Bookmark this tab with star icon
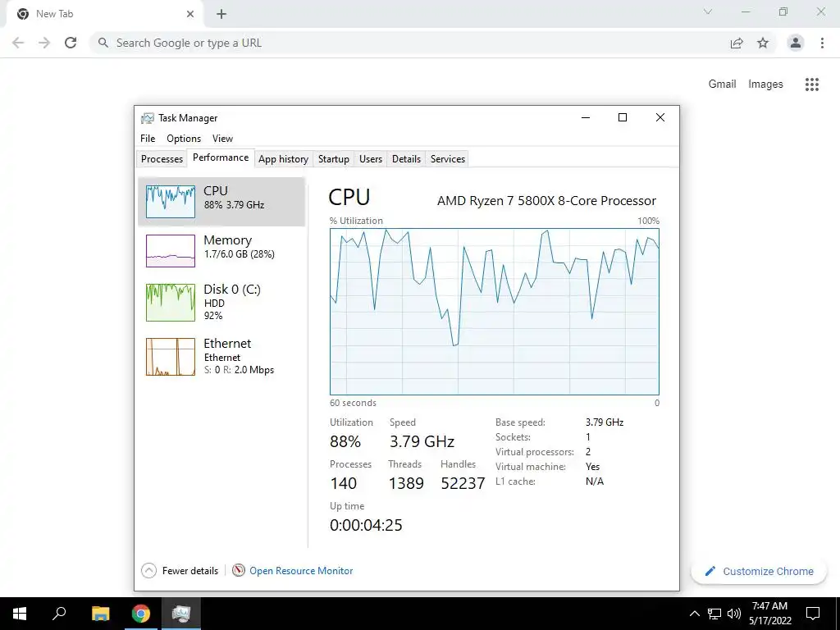Image resolution: width=840 pixels, height=630 pixels. point(763,43)
